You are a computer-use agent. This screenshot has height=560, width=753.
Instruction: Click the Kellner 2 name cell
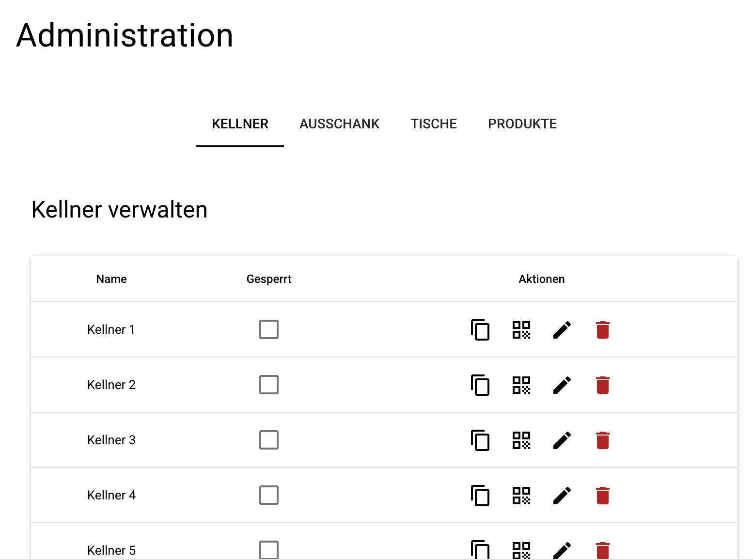pyautogui.click(x=111, y=385)
